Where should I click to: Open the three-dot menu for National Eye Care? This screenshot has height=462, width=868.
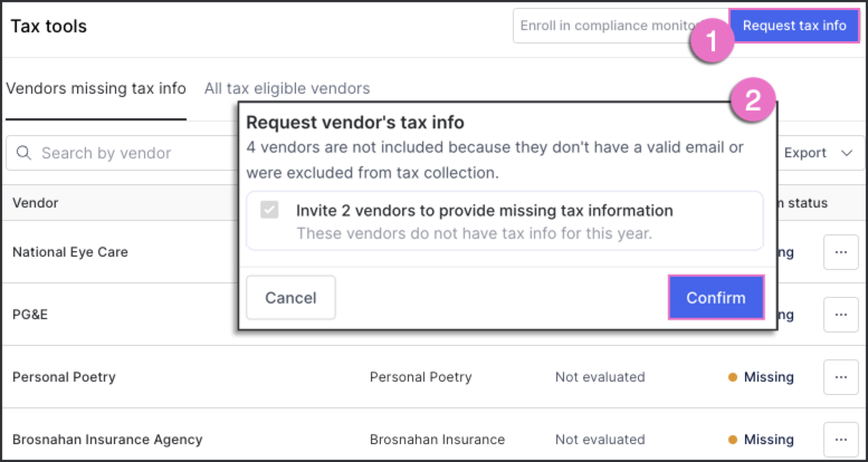tap(841, 252)
